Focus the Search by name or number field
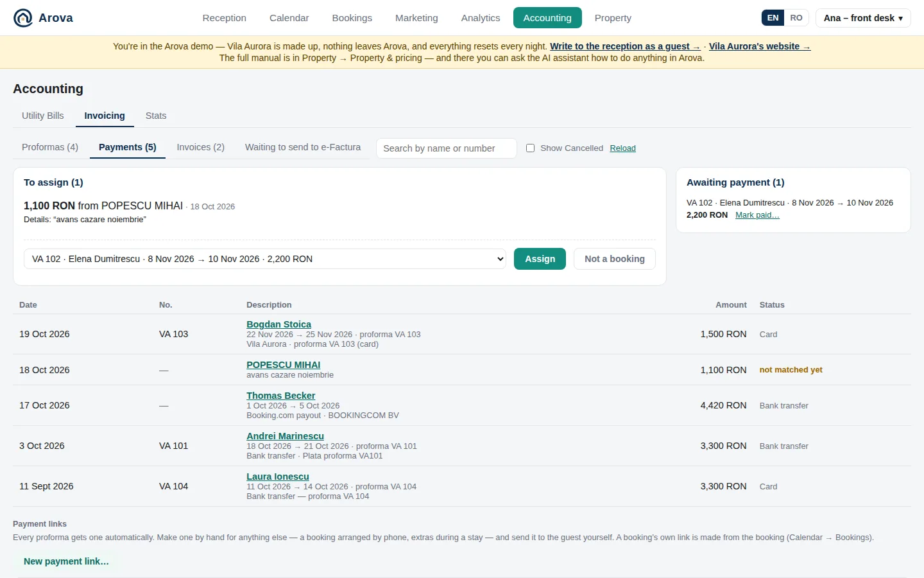This screenshot has width=924, height=578. (447, 148)
